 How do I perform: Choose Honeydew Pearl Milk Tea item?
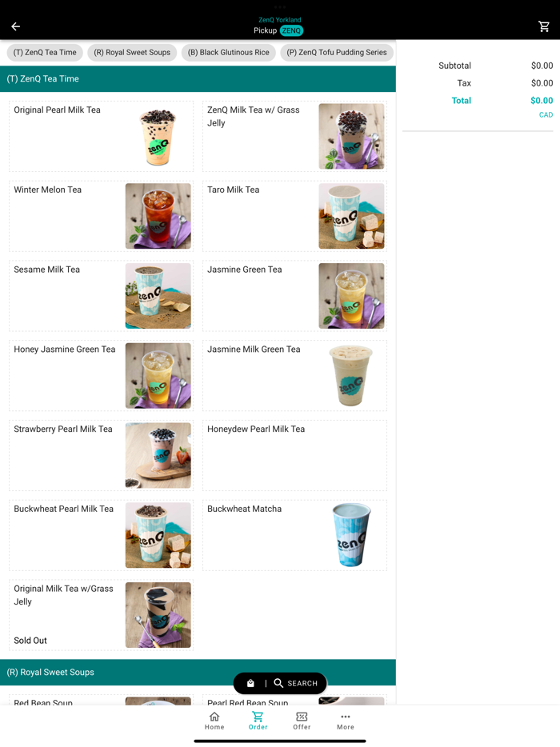(294, 455)
